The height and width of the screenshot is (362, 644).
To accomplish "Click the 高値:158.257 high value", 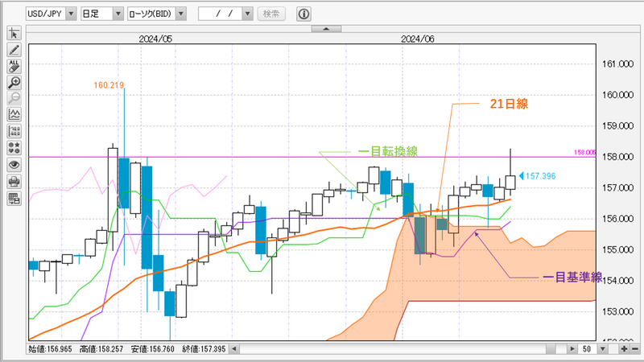I will coord(101,349).
